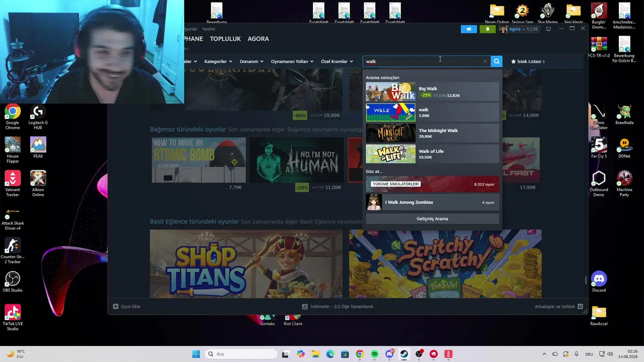Expand the Donanım dropdown
The width and height of the screenshot is (644, 362).
[x=251, y=61]
